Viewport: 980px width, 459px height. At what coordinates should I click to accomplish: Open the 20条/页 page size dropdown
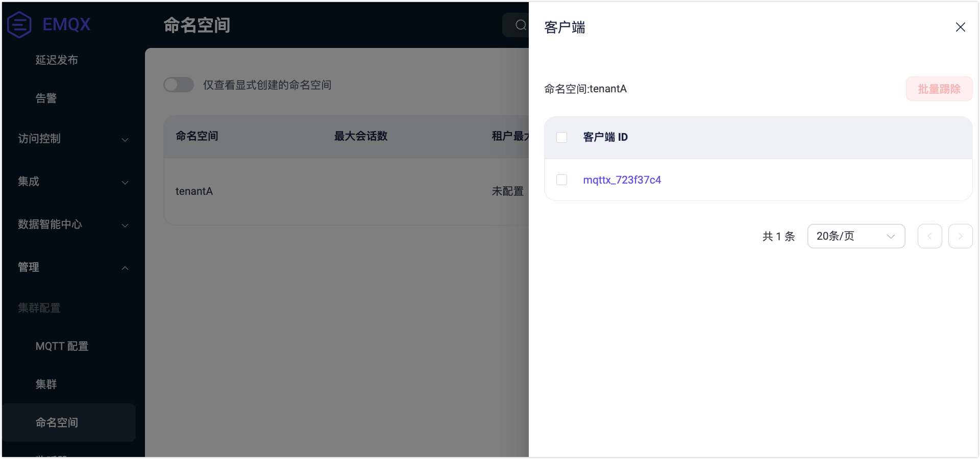856,236
